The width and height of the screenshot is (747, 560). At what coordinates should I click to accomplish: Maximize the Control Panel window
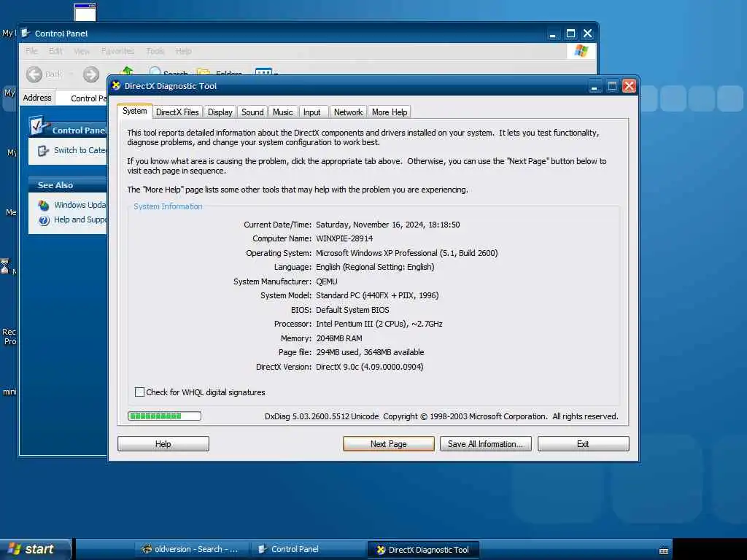click(x=570, y=34)
